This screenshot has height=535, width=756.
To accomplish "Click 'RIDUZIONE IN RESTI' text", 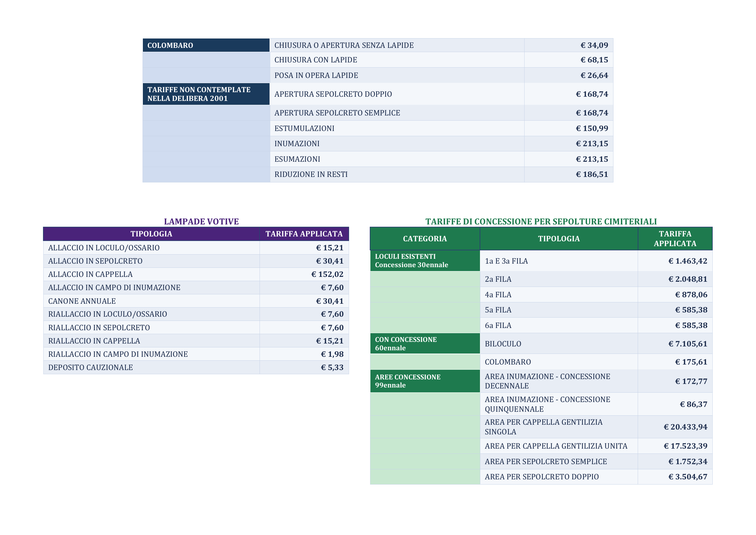I will pos(311,174).
